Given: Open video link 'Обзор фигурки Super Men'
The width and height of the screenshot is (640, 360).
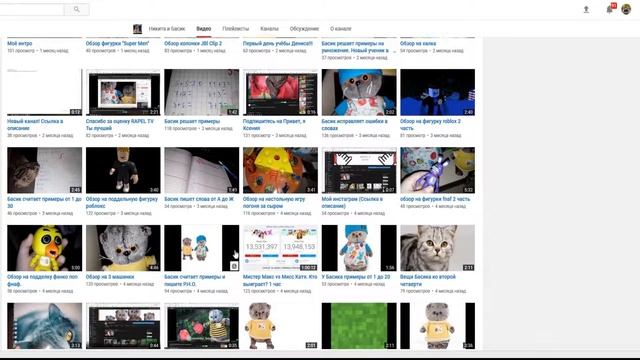Looking at the screenshot, I should coord(117,43).
